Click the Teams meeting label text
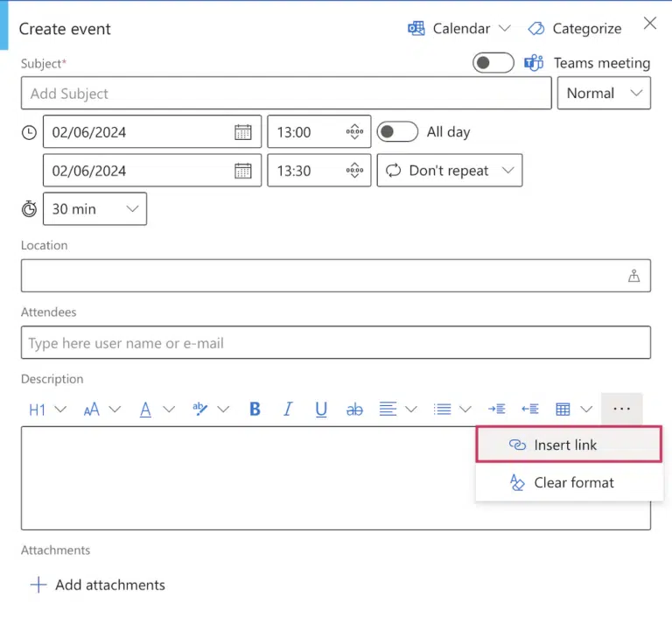 [602, 63]
